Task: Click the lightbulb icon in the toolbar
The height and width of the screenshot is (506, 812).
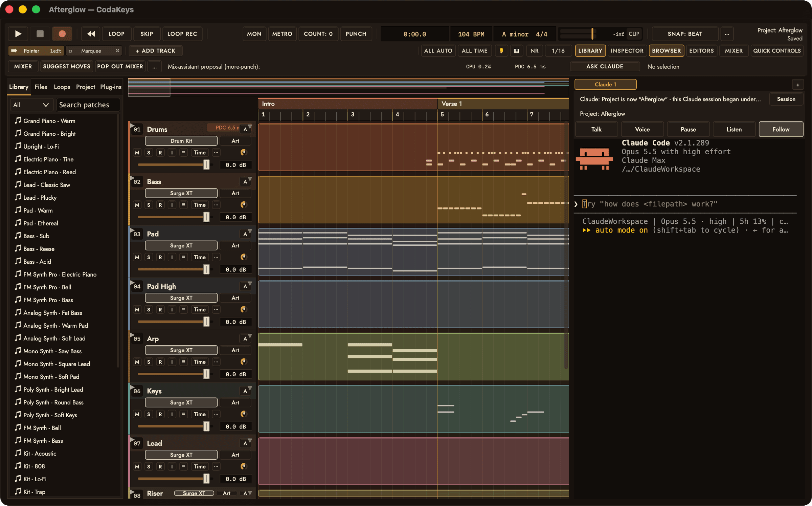Action: coord(501,51)
